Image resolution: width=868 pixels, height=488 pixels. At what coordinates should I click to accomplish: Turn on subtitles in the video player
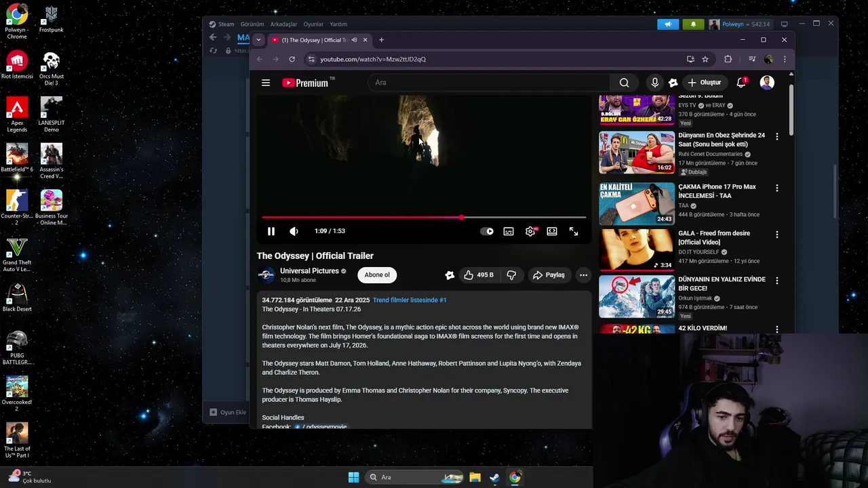[509, 231]
